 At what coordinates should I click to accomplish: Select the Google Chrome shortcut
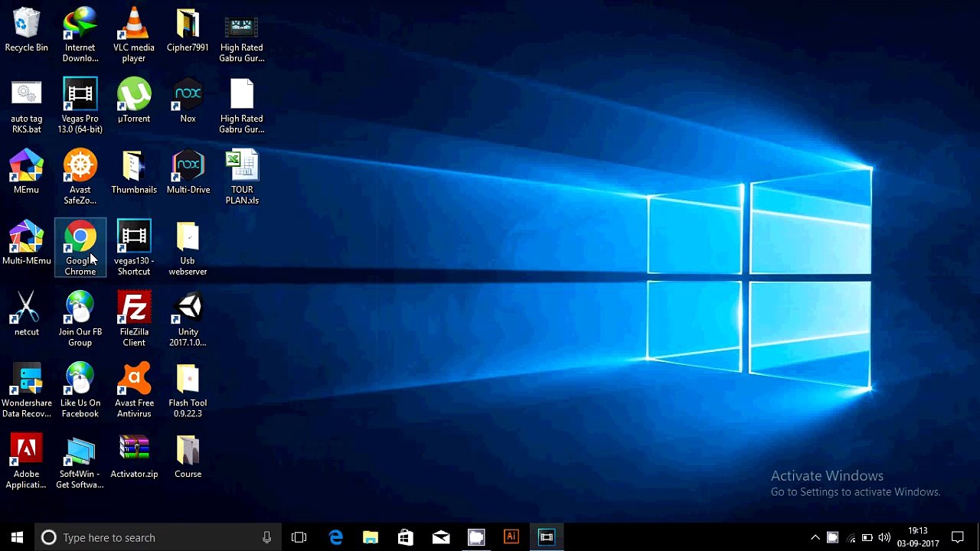(80, 249)
